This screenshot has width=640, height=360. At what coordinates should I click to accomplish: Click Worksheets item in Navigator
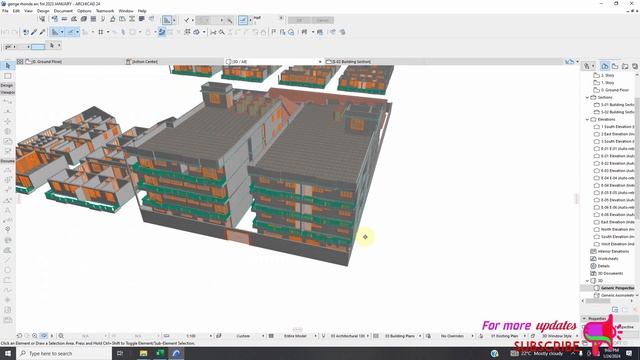(x=608, y=259)
